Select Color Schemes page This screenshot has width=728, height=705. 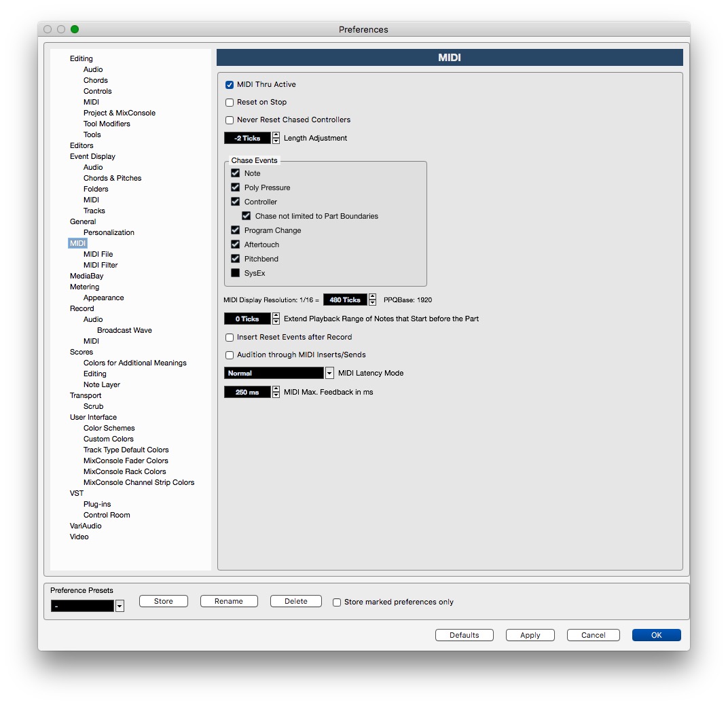[x=109, y=428]
